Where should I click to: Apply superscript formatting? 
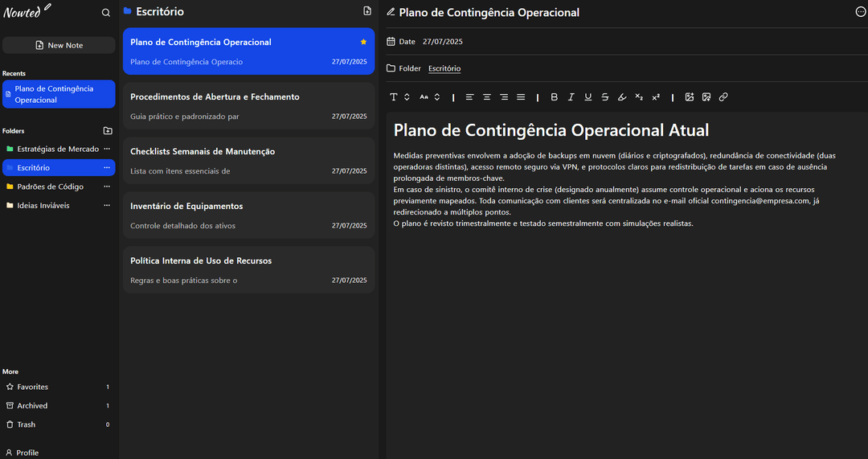(656, 97)
